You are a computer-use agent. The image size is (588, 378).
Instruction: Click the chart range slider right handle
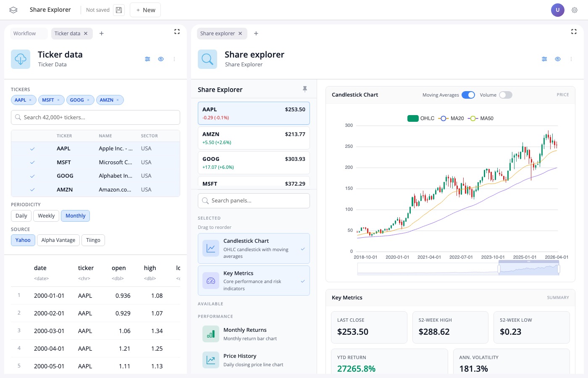pyautogui.click(x=559, y=269)
